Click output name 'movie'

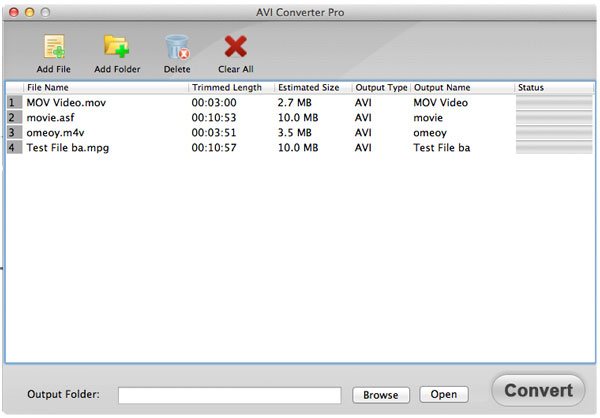pyautogui.click(x=428, y=118)
